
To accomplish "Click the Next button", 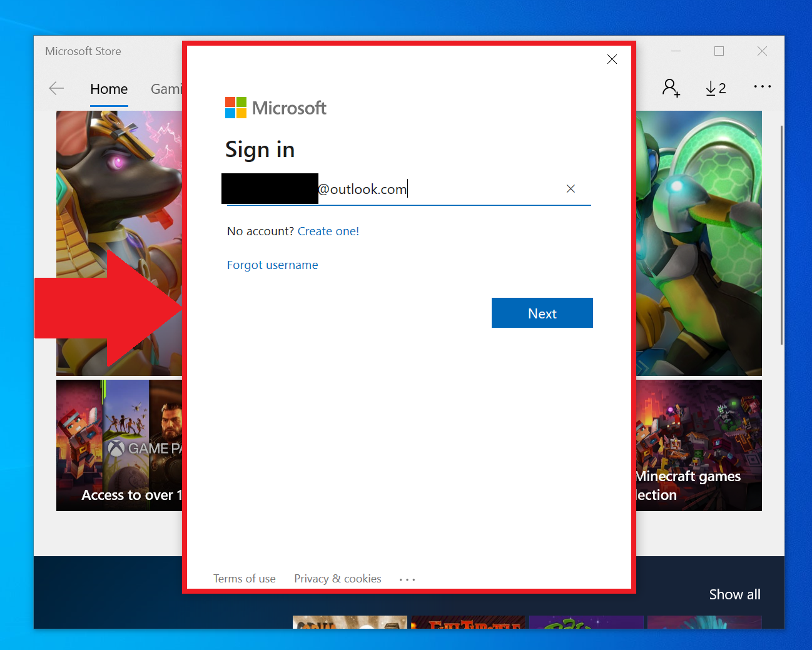I will [x=542, y=313].
